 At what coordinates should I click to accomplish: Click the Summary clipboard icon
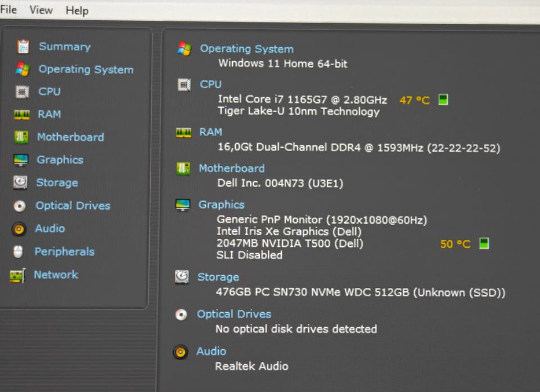[x=23, y=47]
